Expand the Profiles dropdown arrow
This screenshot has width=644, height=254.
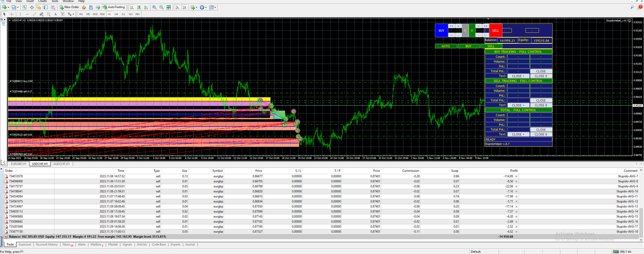(x=17, y=7)
